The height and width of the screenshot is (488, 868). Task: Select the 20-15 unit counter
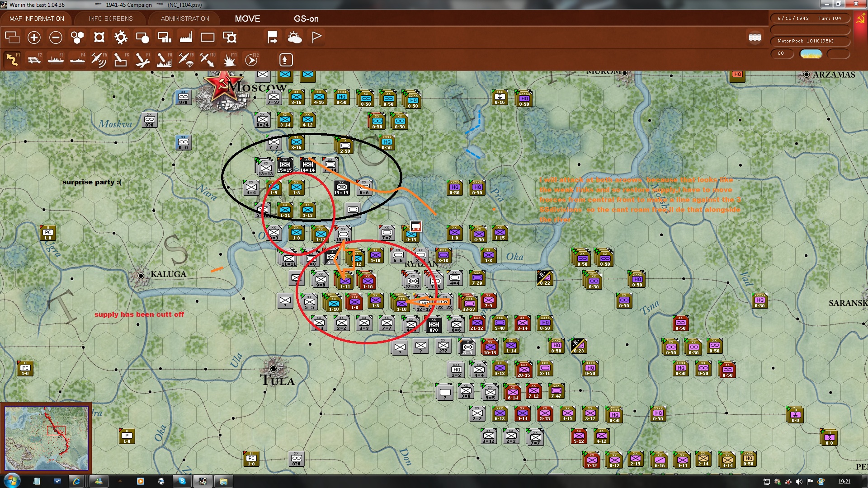click(524, 370)
